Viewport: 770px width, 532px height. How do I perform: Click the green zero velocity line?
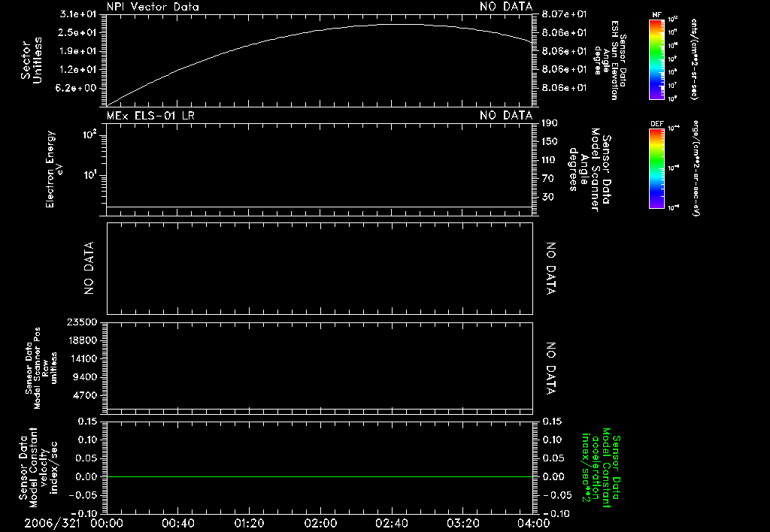click(320, 476)
